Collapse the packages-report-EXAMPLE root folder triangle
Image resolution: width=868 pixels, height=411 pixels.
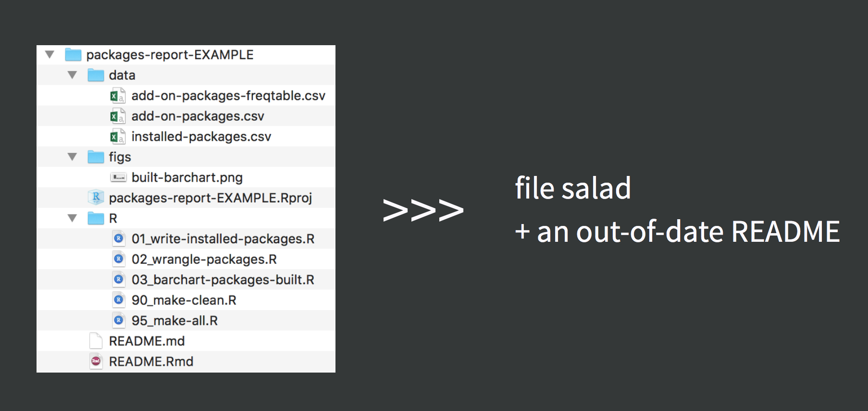(50, 54)
